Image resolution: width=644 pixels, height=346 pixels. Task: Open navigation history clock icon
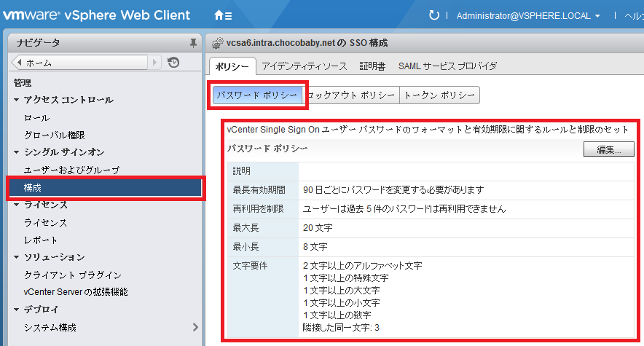pos(173,63)
